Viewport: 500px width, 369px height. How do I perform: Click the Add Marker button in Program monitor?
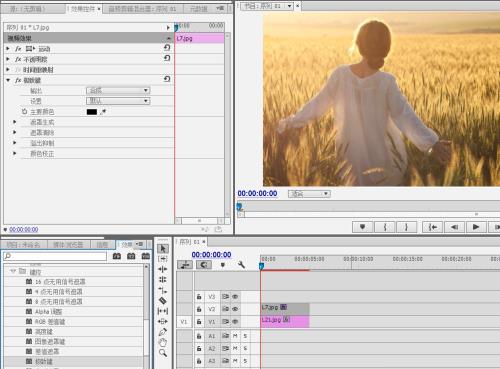point(362,227)
